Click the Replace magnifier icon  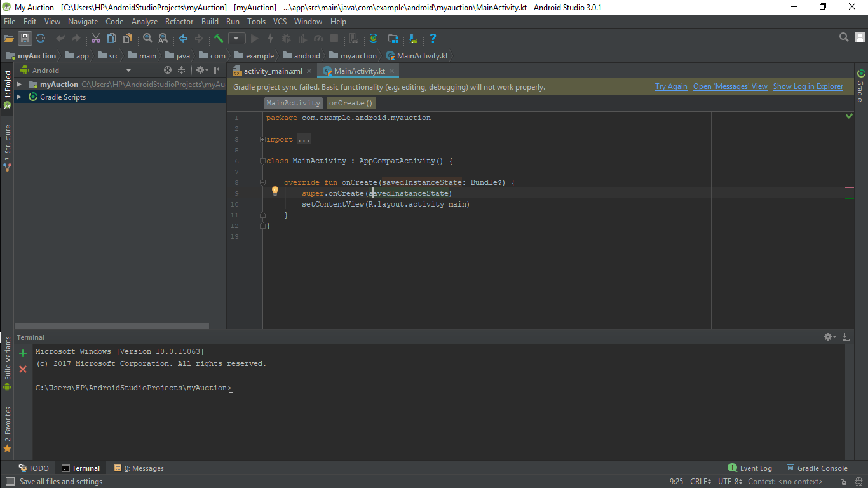163,38
